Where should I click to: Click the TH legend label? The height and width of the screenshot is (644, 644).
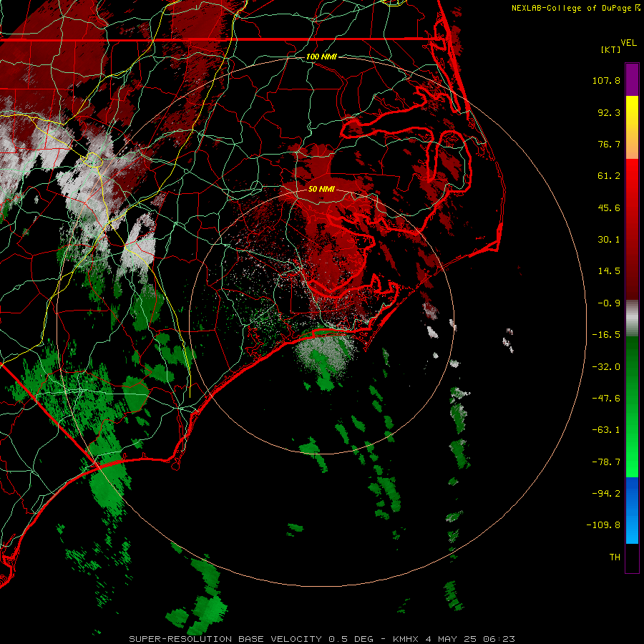[615, 557]
